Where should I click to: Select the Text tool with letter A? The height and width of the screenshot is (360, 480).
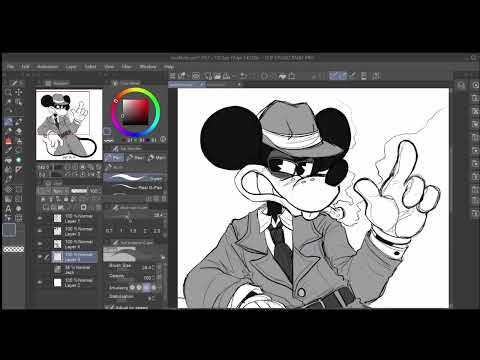point(8,209)
